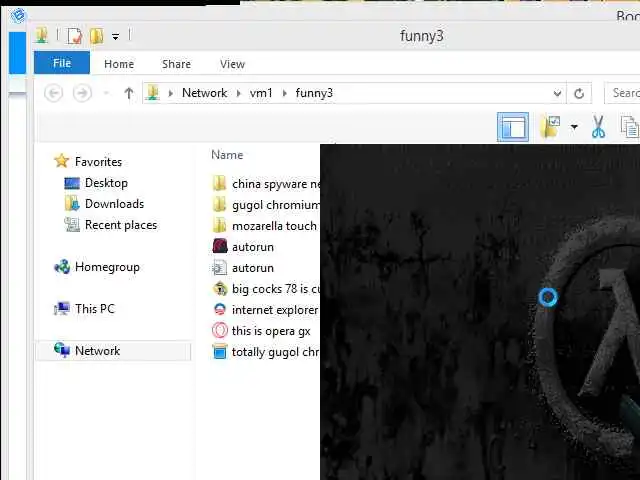Screen dimensions: 640x480
Task: Open the File ribbon tab
Action: coord(62,63)
